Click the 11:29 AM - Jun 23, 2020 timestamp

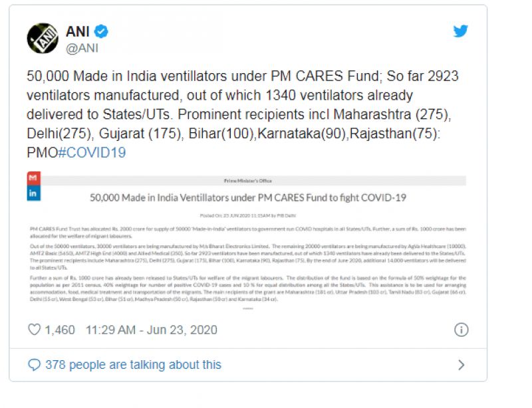[x=152, y=330]
